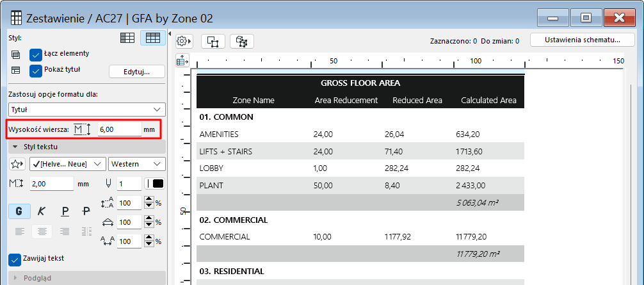This screenshot has width=644, height=285.
Task: Toggle bold (G) text style
Action: click(x=19, y=211)
